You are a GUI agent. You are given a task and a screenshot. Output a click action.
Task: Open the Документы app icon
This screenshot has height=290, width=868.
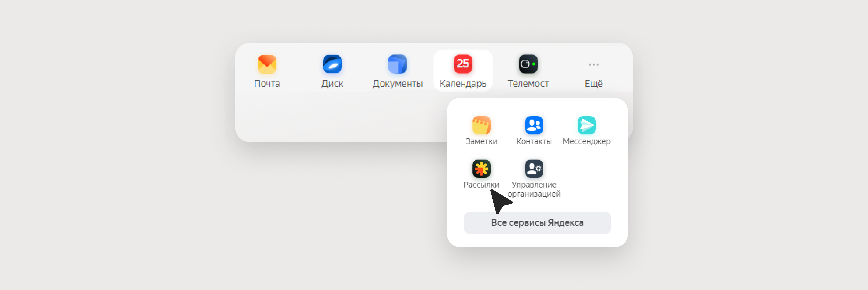[398, 64]
